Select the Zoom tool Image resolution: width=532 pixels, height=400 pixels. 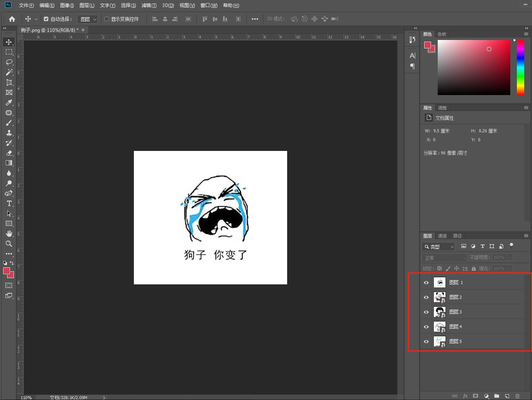tap(9, 244)
